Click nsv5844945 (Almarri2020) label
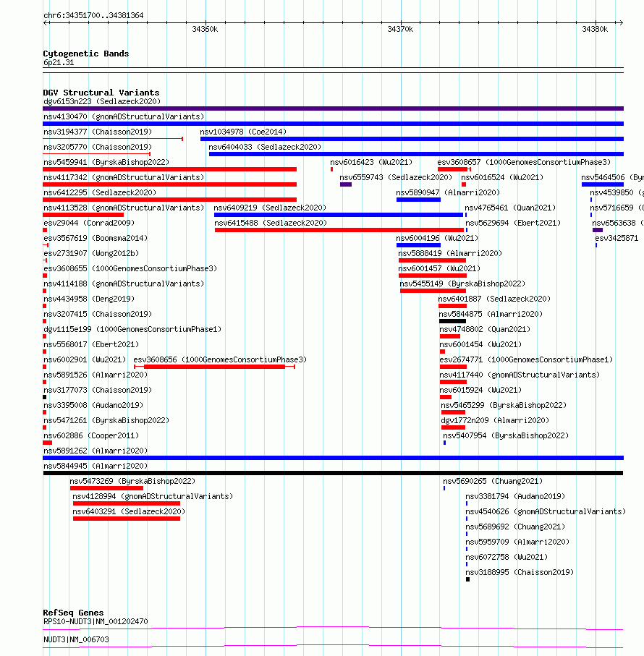This screenshot has width=644, height=656. click(96, 466)
